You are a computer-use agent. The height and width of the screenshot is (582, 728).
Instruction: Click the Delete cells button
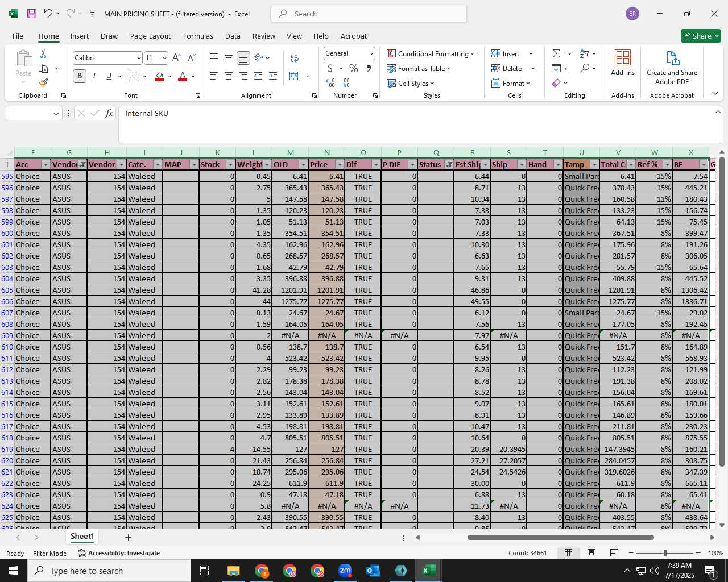pyautogui.click(x=507, y=68)
